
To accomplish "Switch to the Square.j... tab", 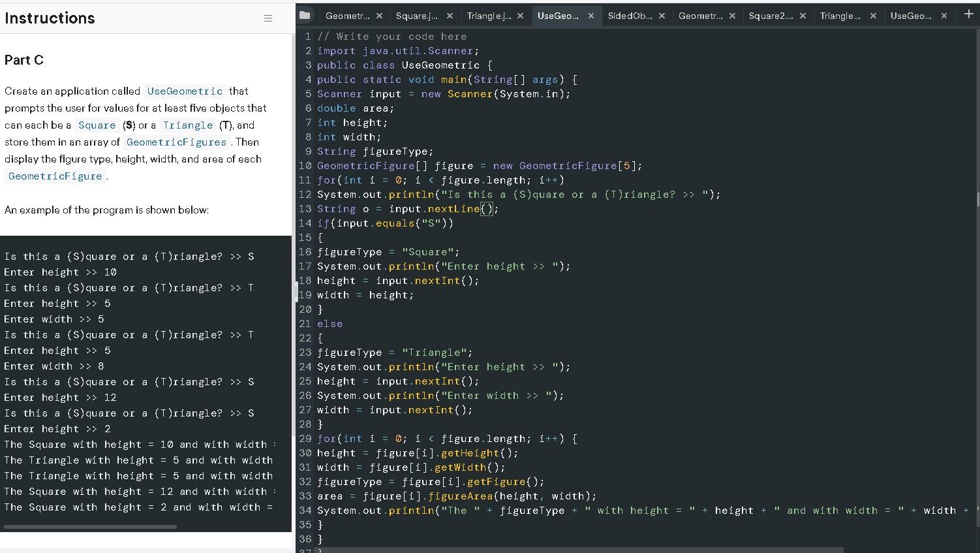I will pyautogui.click(x=418, y=16).
